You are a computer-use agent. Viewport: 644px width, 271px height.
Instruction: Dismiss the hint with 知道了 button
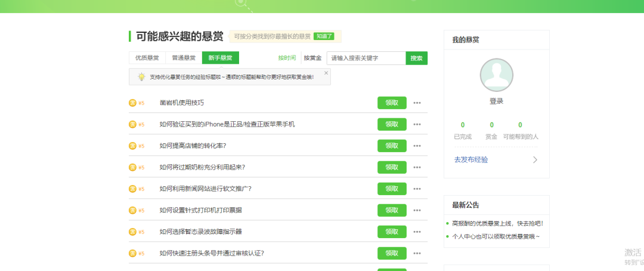pos(324,36)
